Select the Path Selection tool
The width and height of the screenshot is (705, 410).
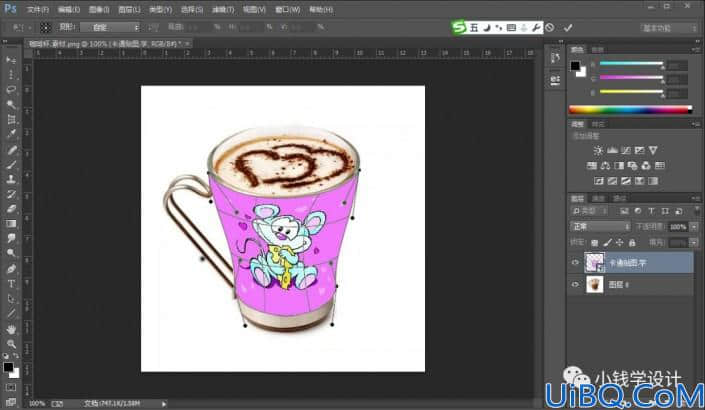pos(11,299)
